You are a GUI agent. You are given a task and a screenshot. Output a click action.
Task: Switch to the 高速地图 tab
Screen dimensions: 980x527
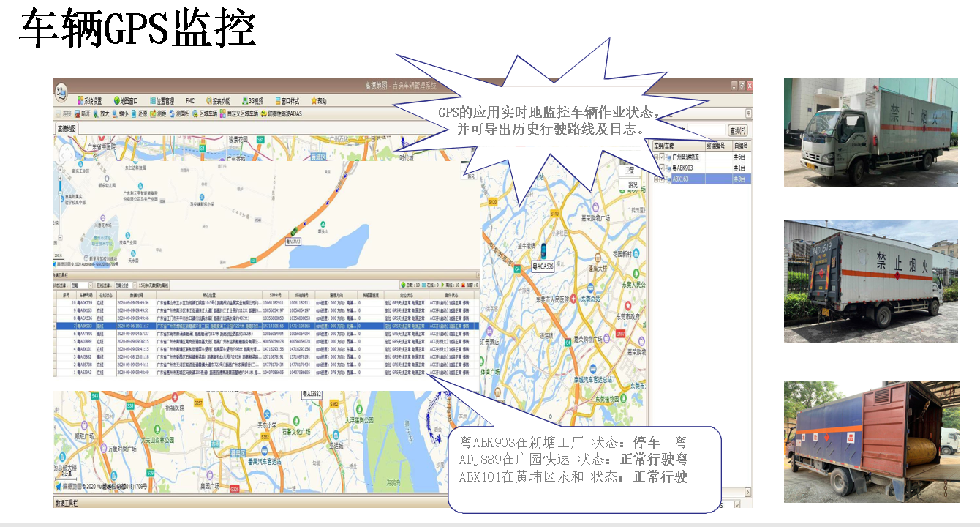[x=68, y=127]
